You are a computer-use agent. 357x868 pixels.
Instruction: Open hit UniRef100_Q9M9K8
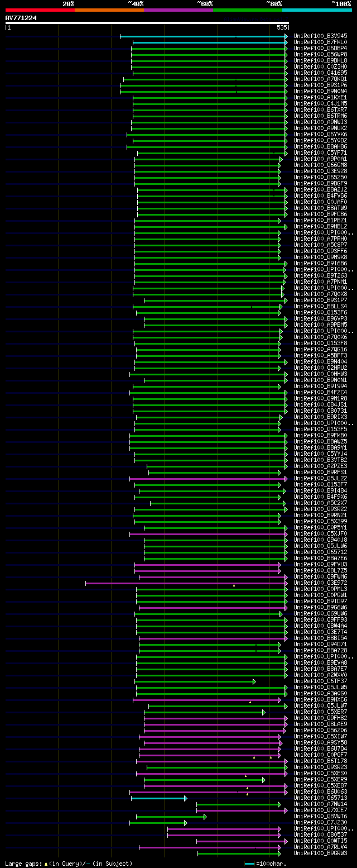point(320,257)
